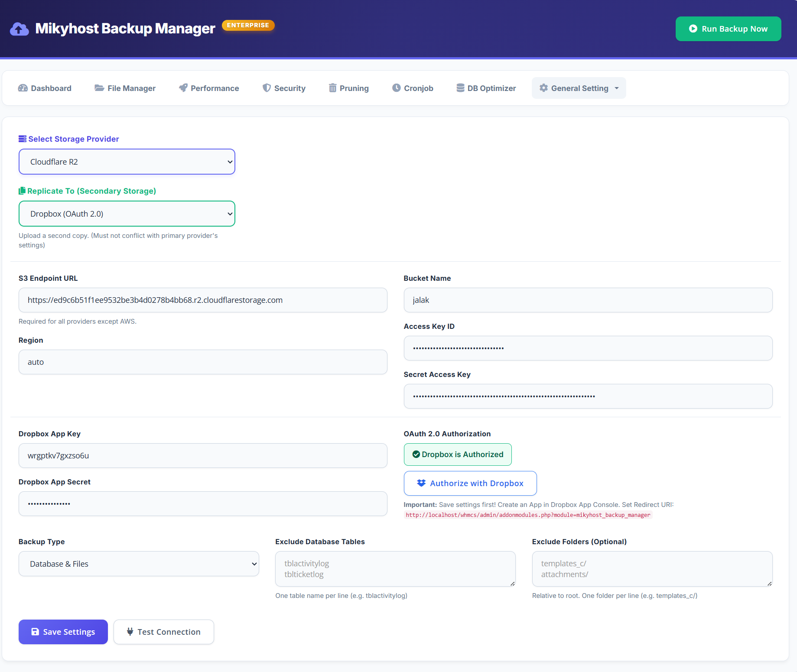This screenshot has height=672, width=797.
Task: Click the 'Required for all providers except AWS.' hint
Action: pos(78,321)
